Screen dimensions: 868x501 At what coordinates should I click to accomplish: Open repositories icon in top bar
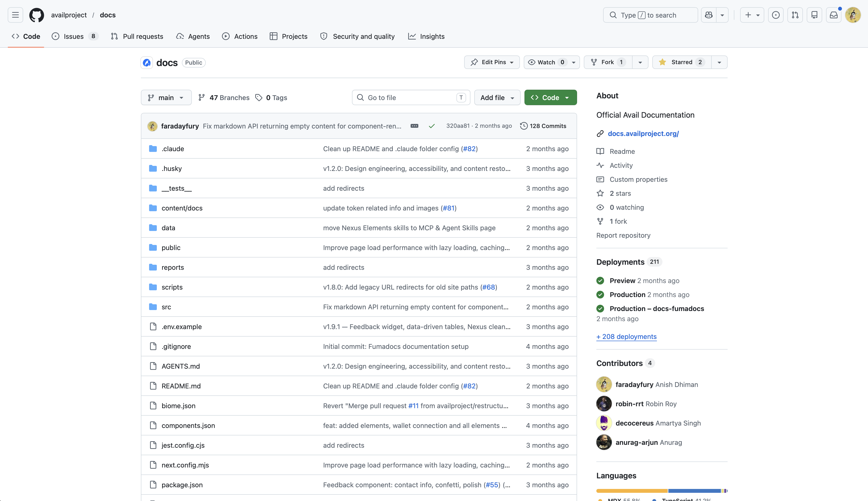814,15
